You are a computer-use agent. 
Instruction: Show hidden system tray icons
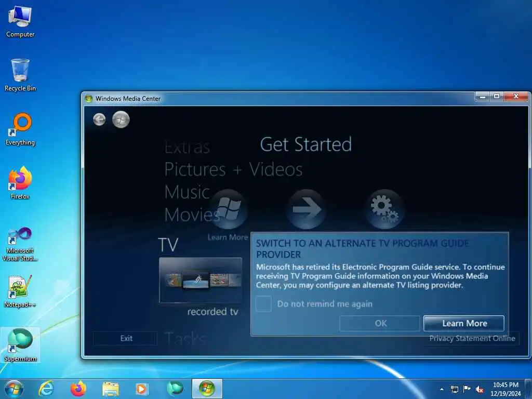point(442,389)
